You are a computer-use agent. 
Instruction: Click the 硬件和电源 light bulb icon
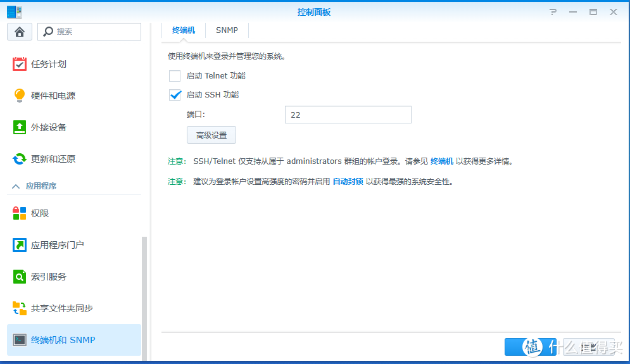pyautogui.click(x=19, y=96)
